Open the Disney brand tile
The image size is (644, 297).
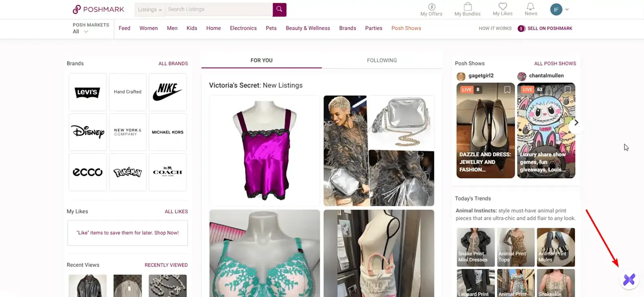click(x=87, y=132)
